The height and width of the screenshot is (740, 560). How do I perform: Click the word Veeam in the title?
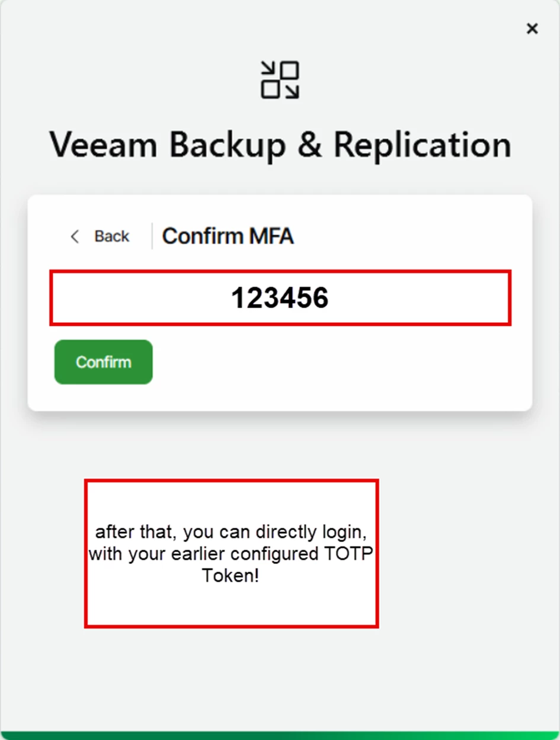point(104,145)
